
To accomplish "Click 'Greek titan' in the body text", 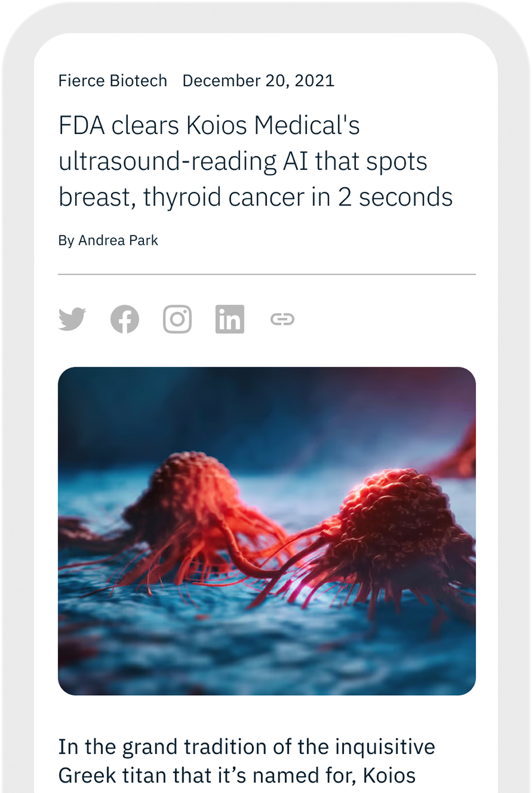I will [x=112, y=775].
